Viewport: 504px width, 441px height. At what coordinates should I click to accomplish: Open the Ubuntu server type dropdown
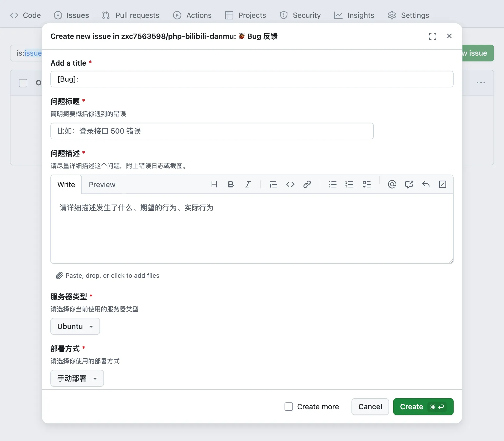[75, 326]
